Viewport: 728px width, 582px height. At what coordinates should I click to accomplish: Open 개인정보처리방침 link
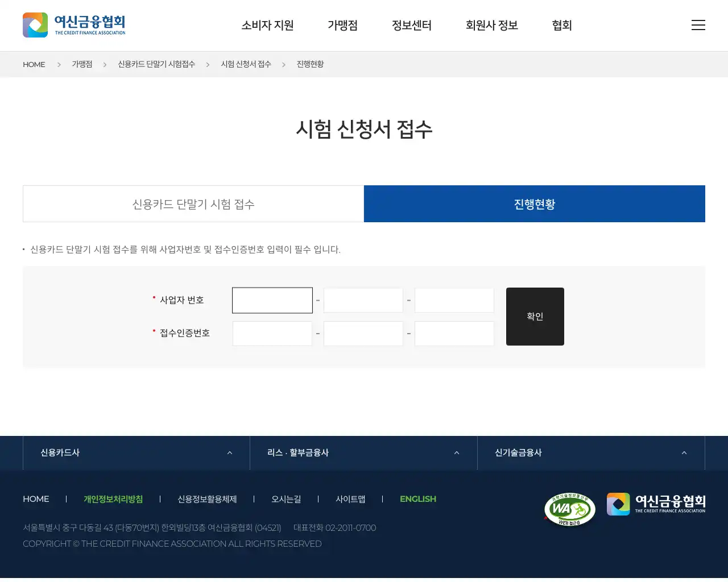click(113, 499)
